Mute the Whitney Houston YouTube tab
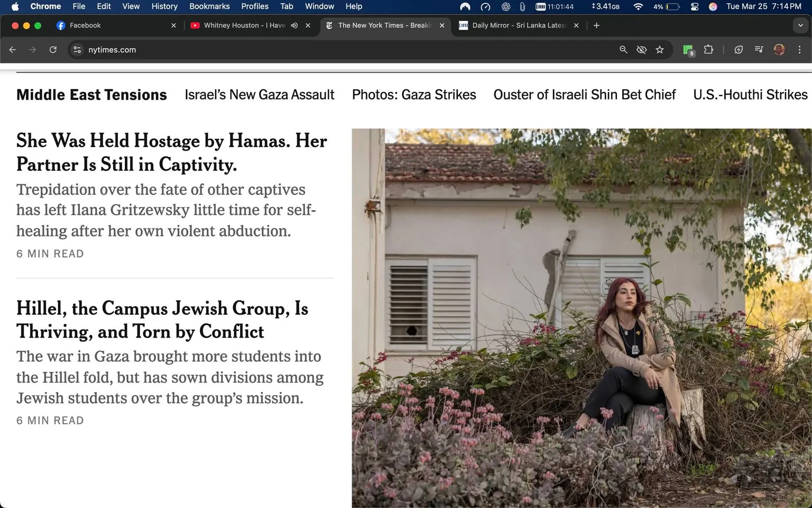The width and height of the screenshot is (812, 508). 294,25
